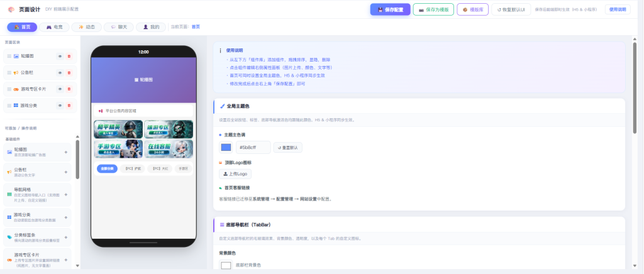Select 手游区 chip in phone preview
Image resolution: width=644 pixels, height=274 pixels.
click(x=183, y=168)
